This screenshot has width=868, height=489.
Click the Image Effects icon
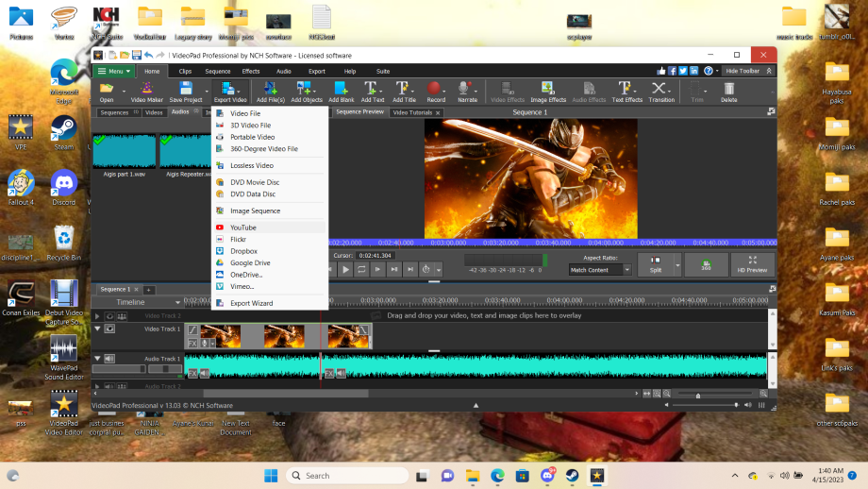[548, 92]
